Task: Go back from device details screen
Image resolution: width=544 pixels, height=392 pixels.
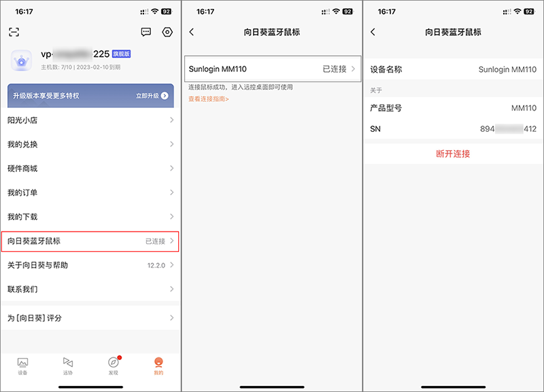Action: point(373,32)
